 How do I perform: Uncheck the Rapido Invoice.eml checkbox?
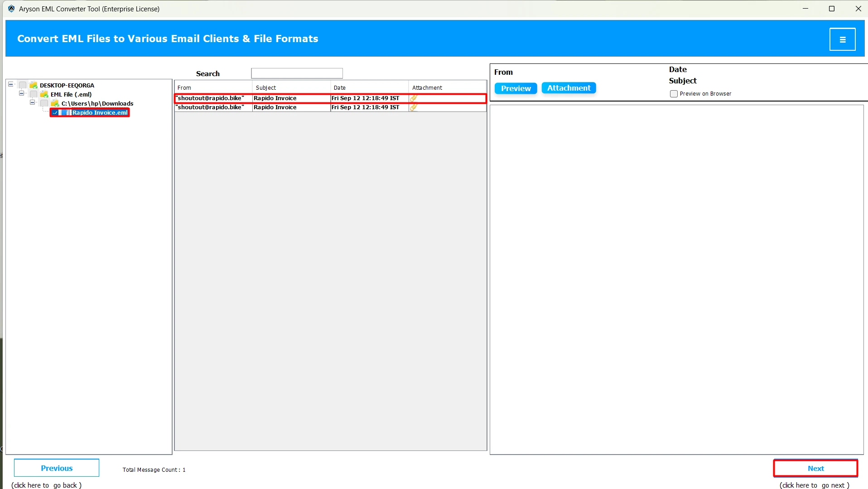point(55,112)
